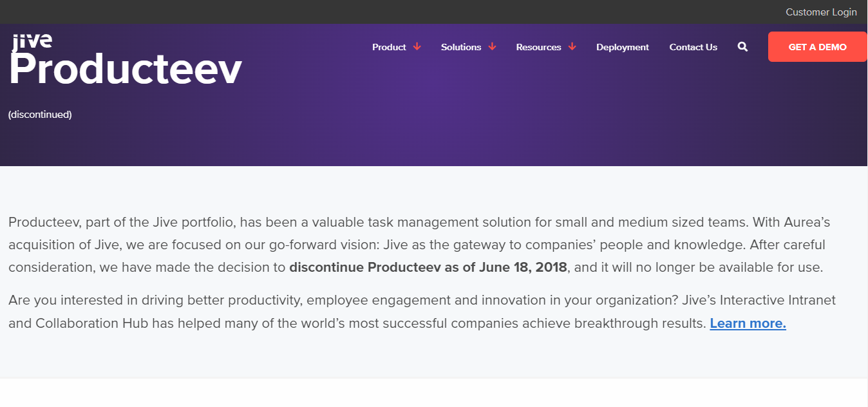This screenshot has width=868, height=407.
Task: Go to the Deployment page
Action: (622, 47)
